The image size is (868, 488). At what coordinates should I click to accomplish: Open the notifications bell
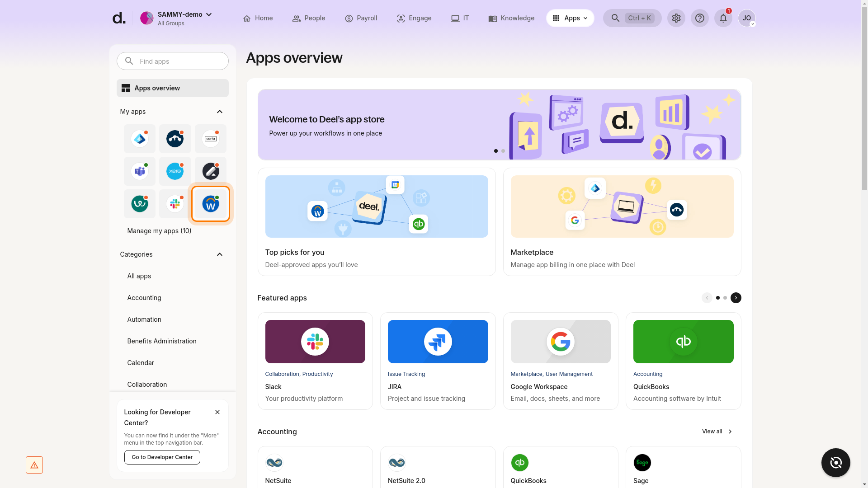(723, 18)
